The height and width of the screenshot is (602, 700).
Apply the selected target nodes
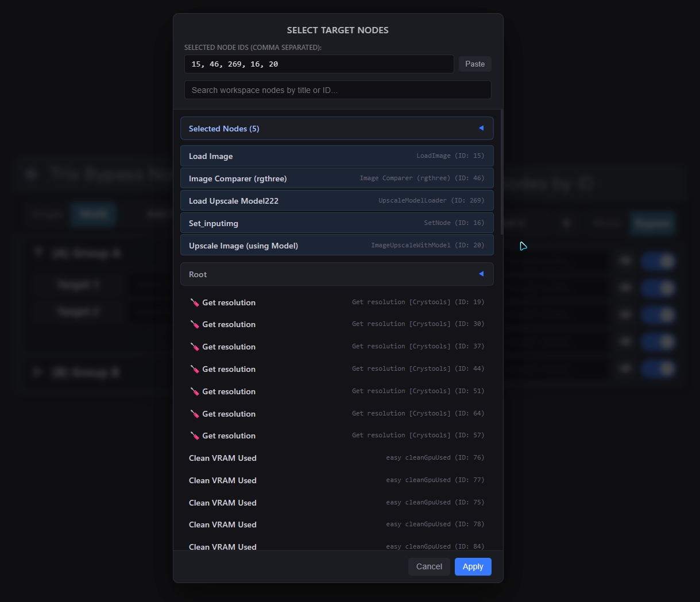pyautogui.click(x=473, y=566)
